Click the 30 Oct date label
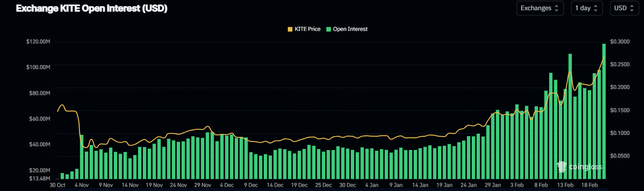The width and height of the screenshot is (644, 191). [57, 185]
